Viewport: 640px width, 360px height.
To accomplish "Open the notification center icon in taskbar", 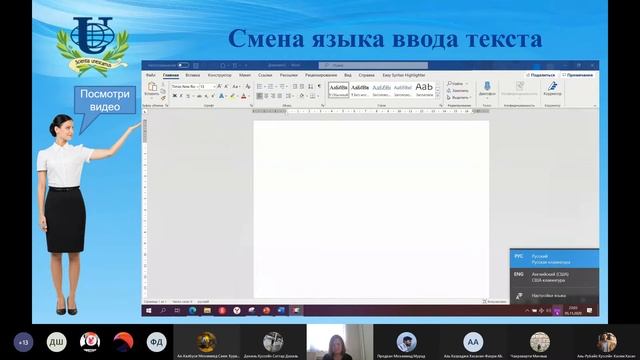I will pyautogui.click(x=589, y=311).
